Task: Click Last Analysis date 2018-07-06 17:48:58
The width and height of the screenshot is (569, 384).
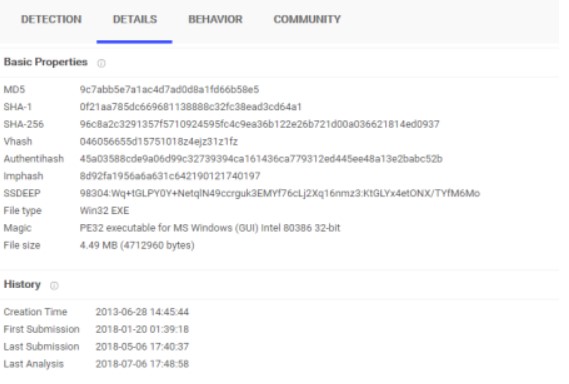Action: pyautogui.click(x=142, y=364)
